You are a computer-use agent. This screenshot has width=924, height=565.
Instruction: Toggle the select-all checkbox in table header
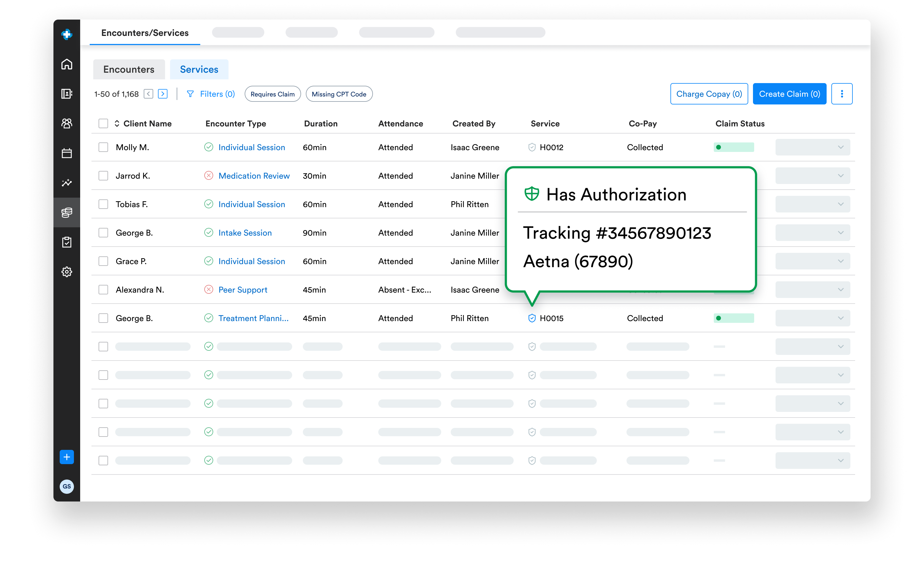[x=103, y=124]
